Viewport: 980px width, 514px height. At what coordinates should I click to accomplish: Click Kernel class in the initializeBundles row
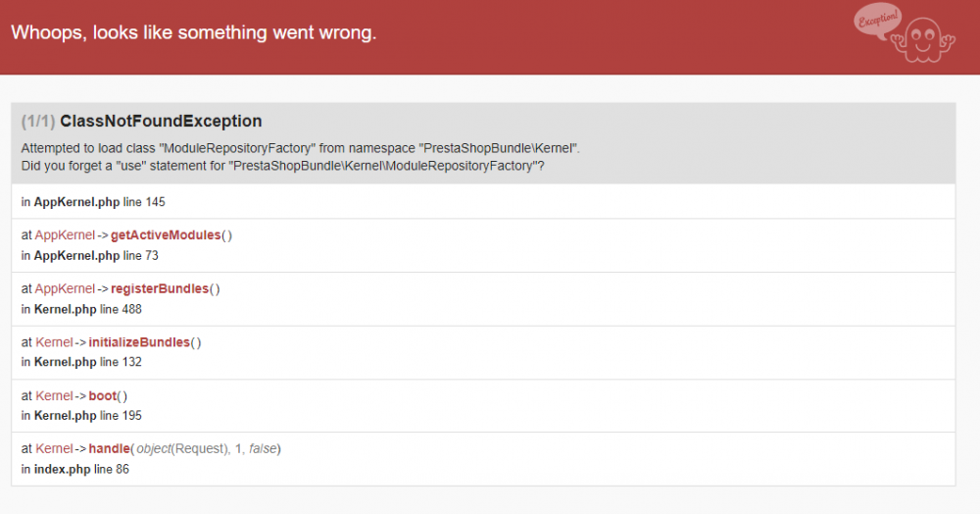click(54, 342)
